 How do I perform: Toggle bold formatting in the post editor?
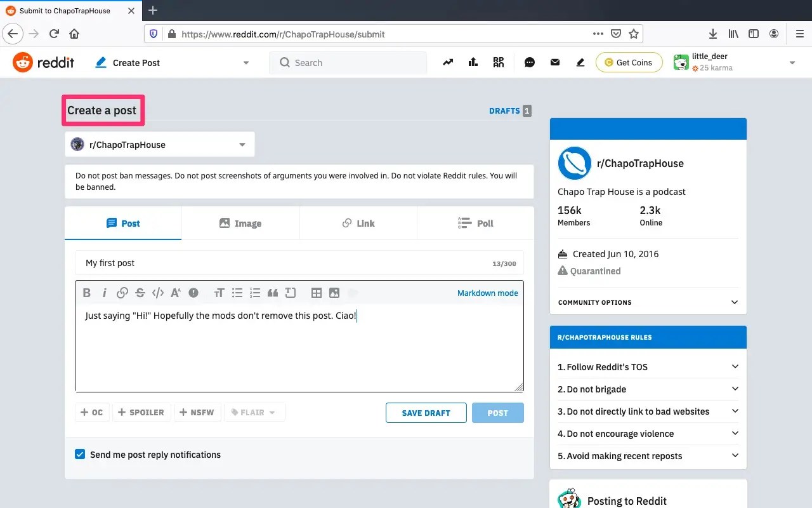pos(87,293)
